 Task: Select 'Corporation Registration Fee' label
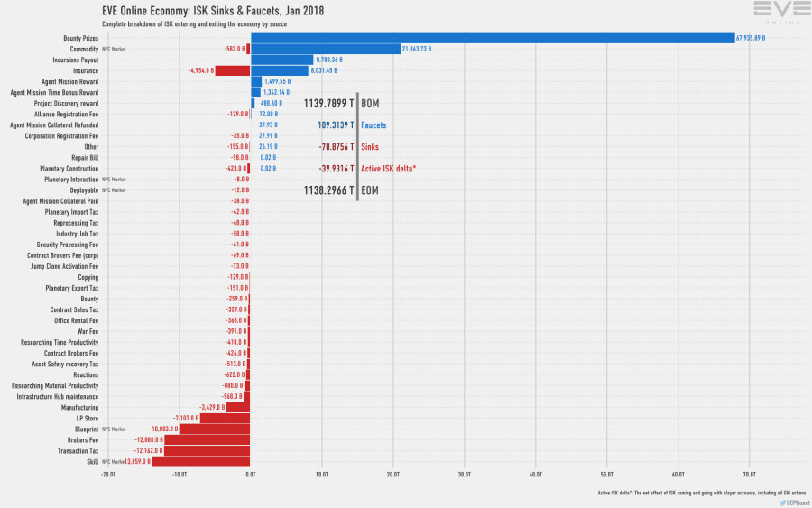click(x=61, y=136)
